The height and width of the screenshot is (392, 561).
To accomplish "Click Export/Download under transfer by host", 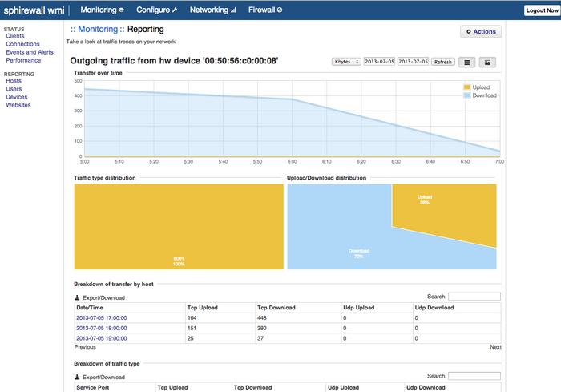I will click(x=103, y=298).
